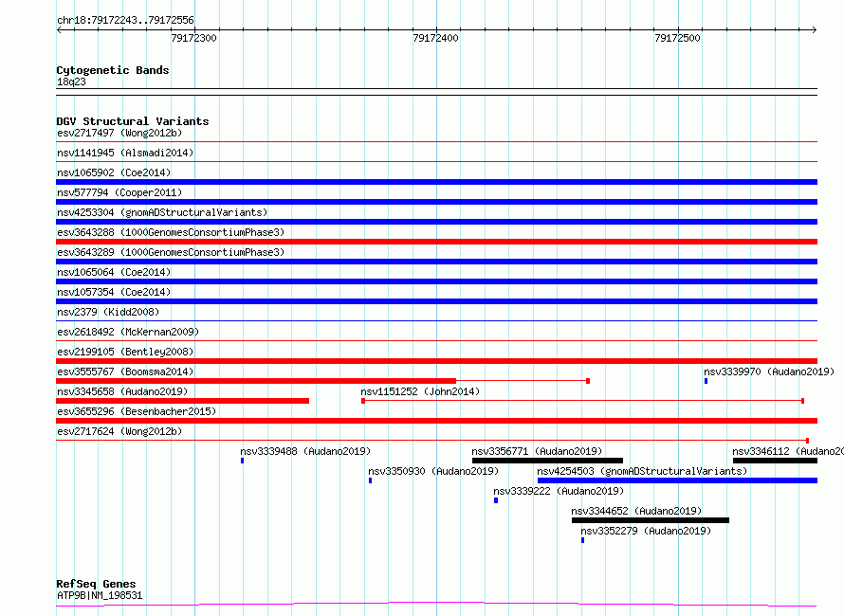Select nsv3352279 (Audano2019) label
This screenshot has height=616, width=844.
(x=646, y=531)
